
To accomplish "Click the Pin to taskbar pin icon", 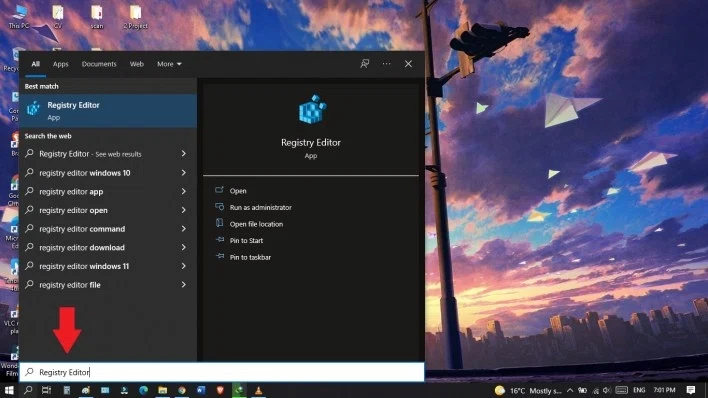I will 220,257.
